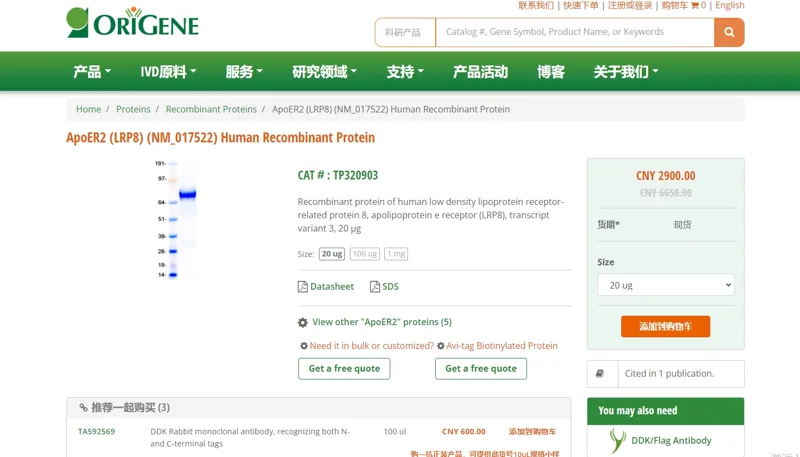Viewport: 800px width, 457px height.
Task: Click link icon beside 推荐一起购买
Action: coord(83,408)
